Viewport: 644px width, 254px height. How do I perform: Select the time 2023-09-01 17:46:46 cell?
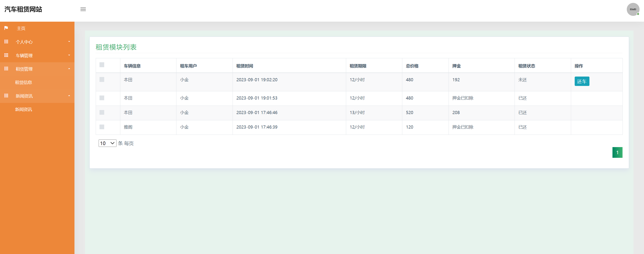257,112
